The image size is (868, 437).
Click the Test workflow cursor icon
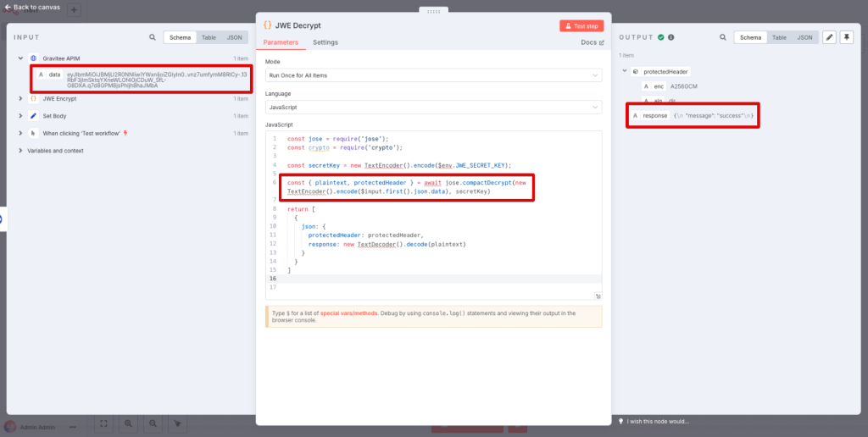(x=33, y=133)
